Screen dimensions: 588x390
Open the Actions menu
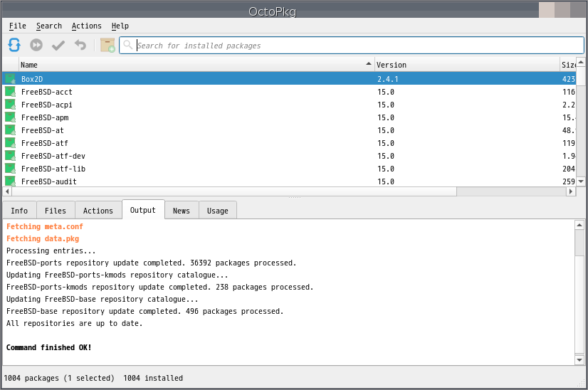tap(86, 26)
